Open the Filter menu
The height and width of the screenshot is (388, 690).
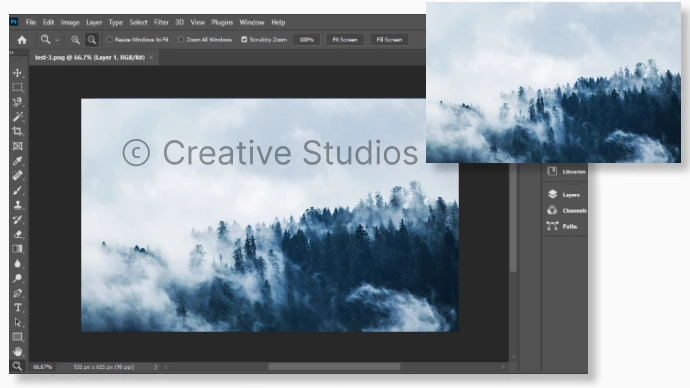[x=161, y=22]
